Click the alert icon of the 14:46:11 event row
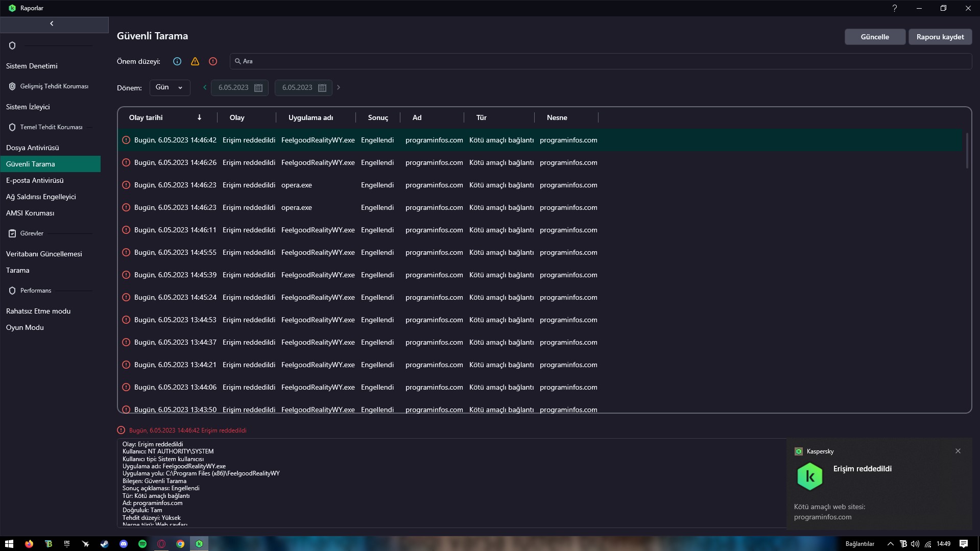 126,230
